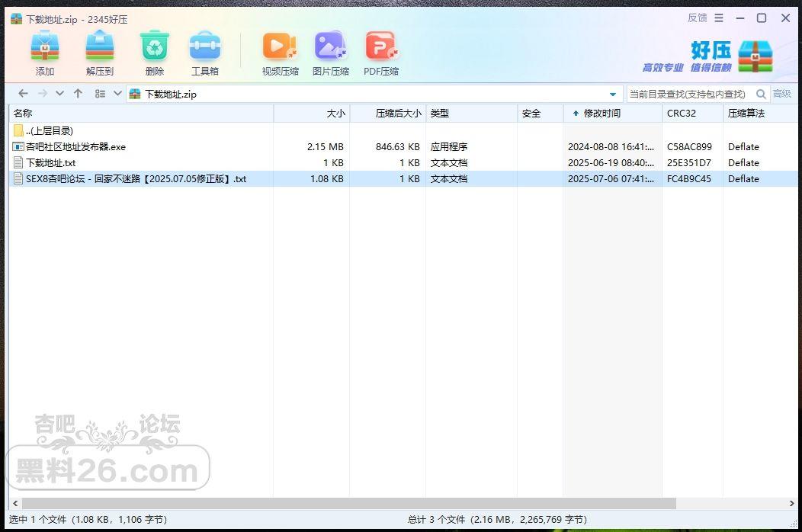Minimize the 好压 window
The height and width of the screenshot is (532, 802).
pyautogui.click(x=740, y=18)
